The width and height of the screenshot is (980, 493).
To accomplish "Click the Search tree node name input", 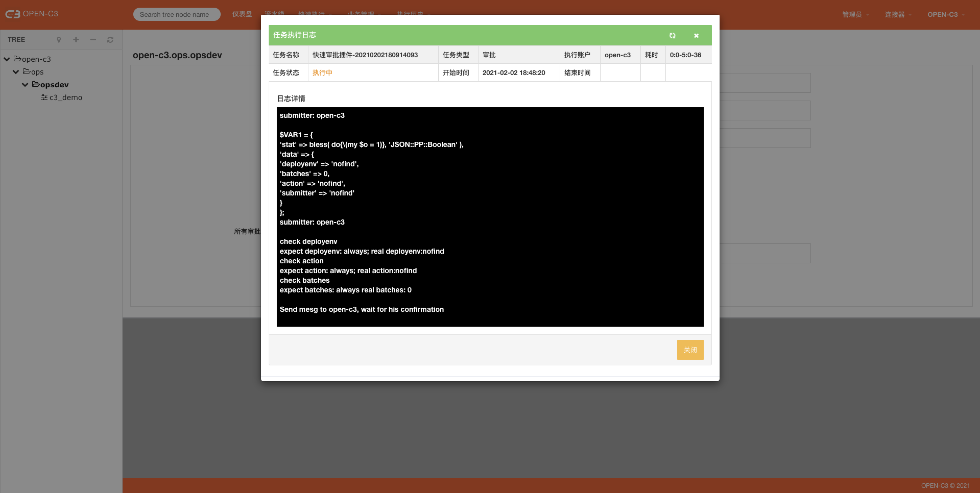I will pos(176,14).
